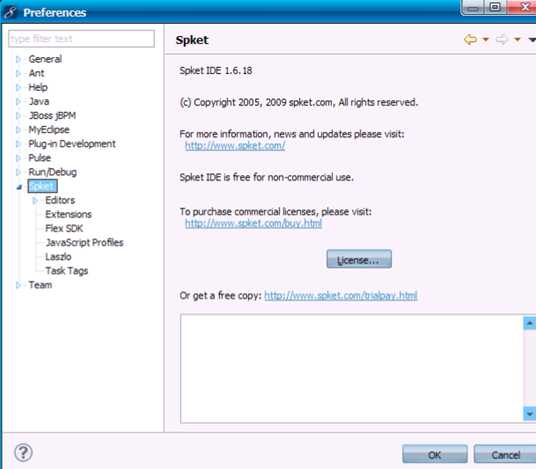
Task: Expand the Team tree node
Action: click(19, 285)
